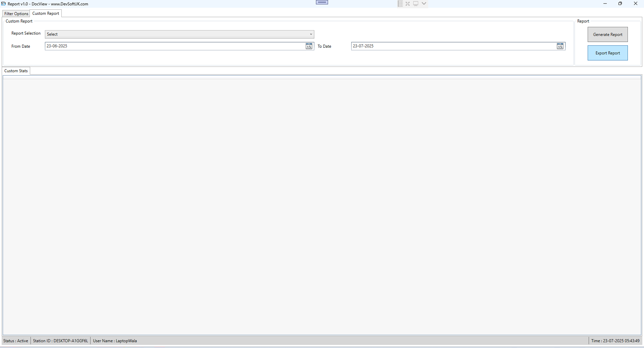Click the connection bar handle at top center

[x=322, y=3]
